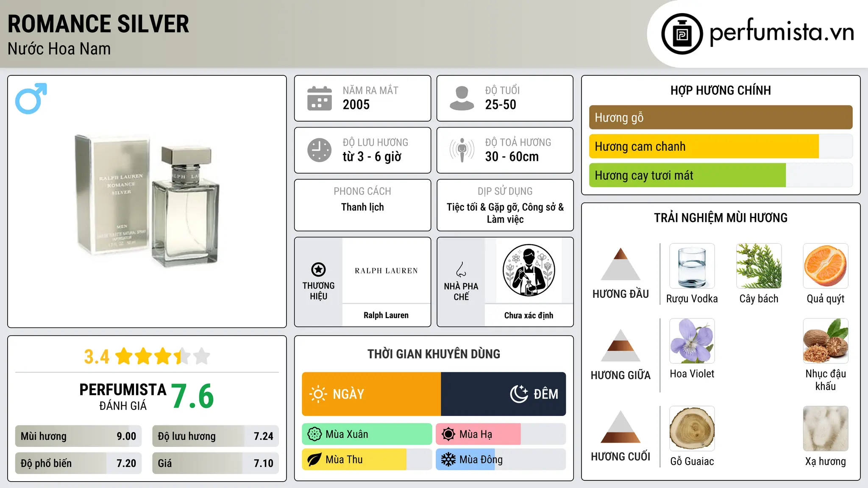The height and width of the screenshot is (488, 868).
Task: Click the snowflake icon for Mùa Đông
Action: 448,460
